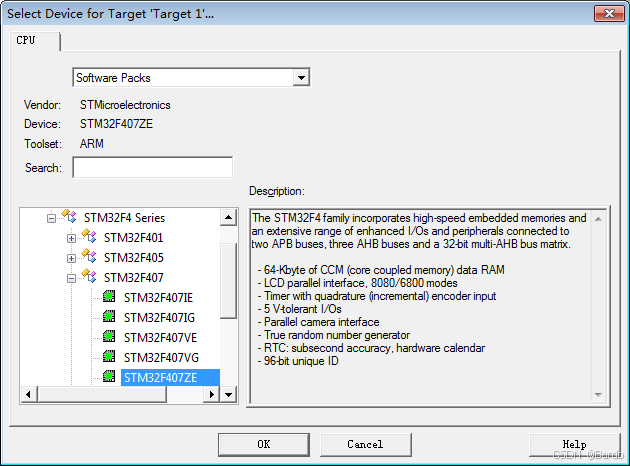Click the STM32F407ZE chip icon
The height and width of the screenshot is (466, 630).
(x=109, y=376)
